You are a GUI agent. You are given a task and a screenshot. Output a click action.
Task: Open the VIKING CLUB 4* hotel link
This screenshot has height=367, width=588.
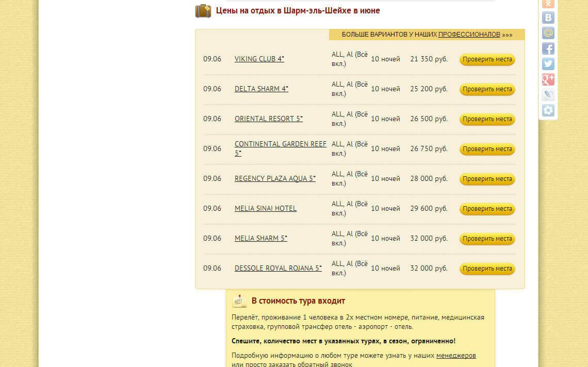259,59
